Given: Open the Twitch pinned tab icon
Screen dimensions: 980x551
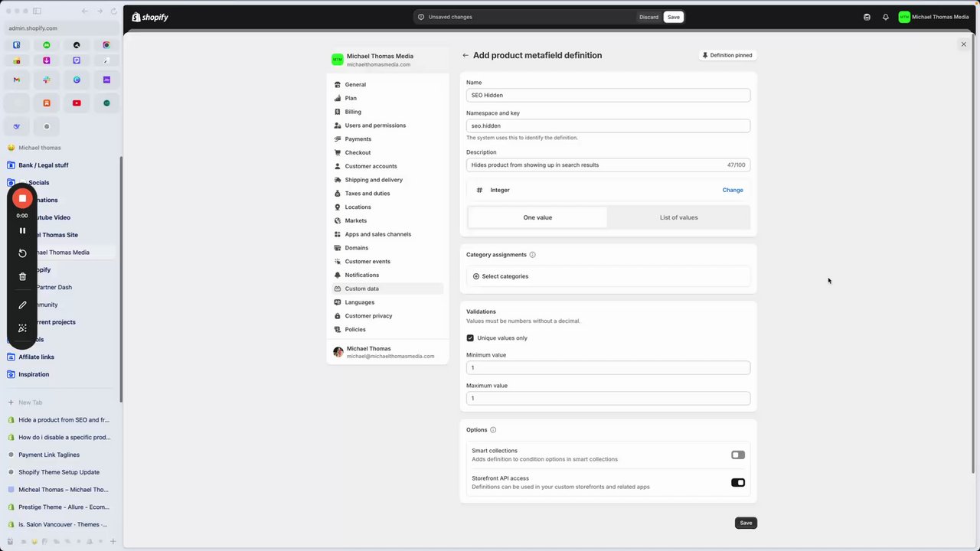Looking at the screenshot, I should coord(77,60).
